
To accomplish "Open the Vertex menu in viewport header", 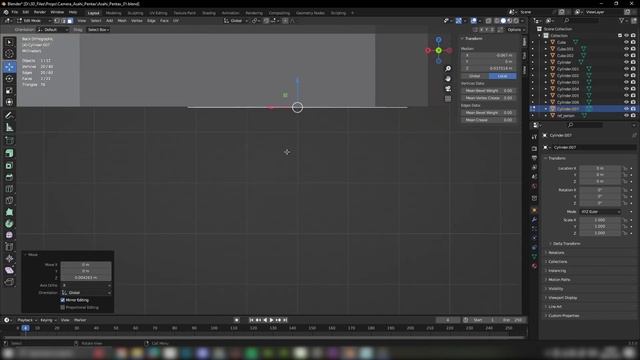I will click(137, 20).
